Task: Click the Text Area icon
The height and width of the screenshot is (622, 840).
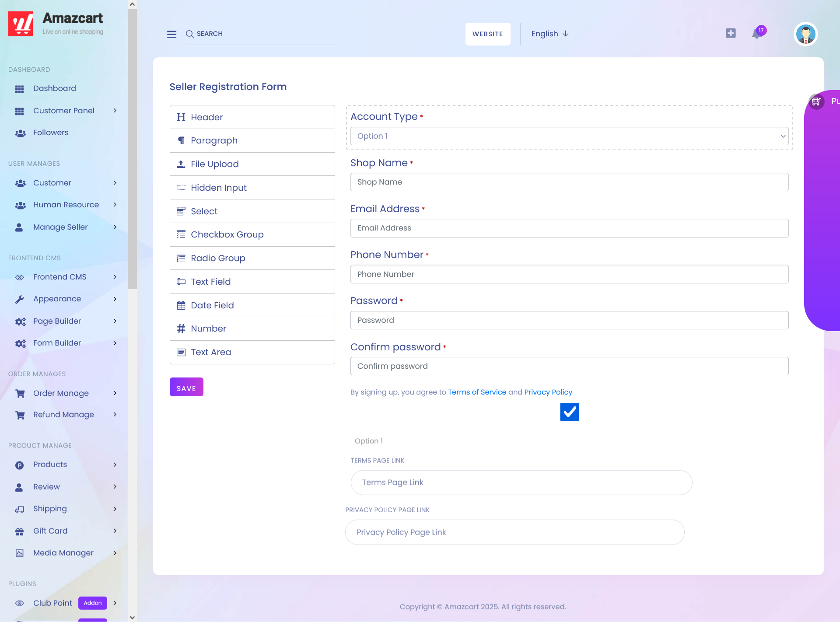Action: (181, 352)
